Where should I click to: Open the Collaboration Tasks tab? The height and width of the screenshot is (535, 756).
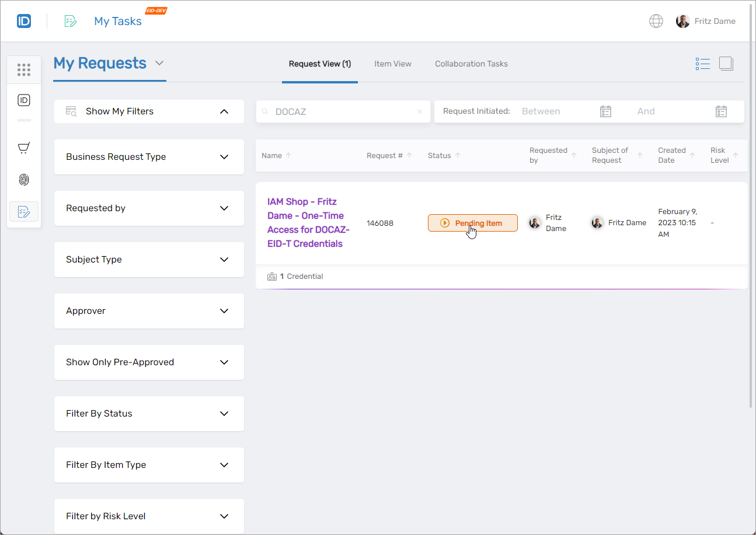(471, 64)
